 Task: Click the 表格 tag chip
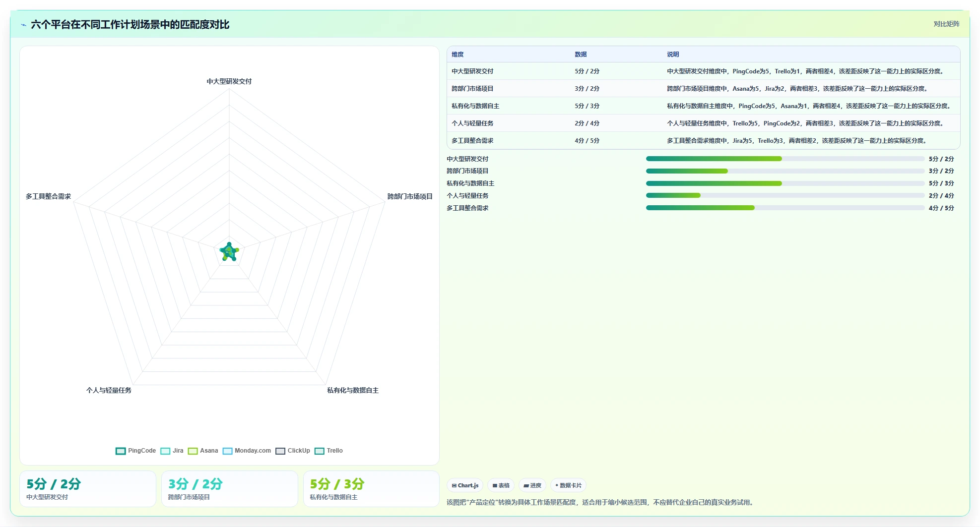click(501, 485)
